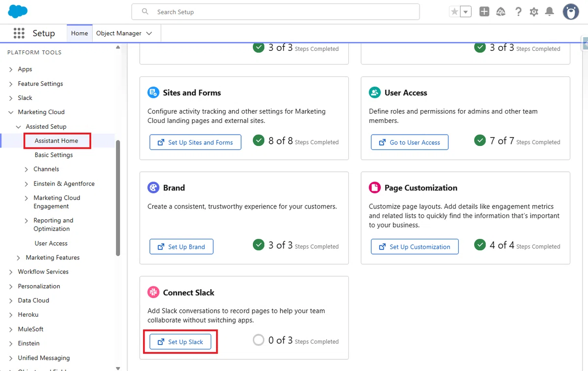The height and width of the screenshot is (371, 588).
Task: Expand the Channels tree node
Action: coord(27,169)
